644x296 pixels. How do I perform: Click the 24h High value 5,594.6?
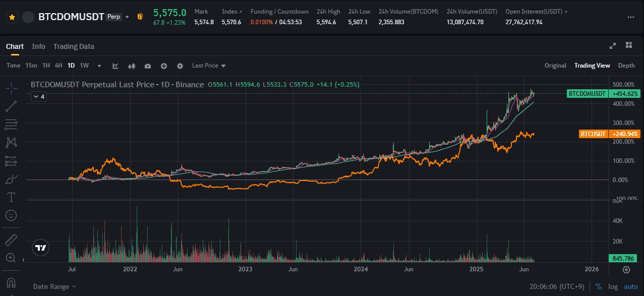click(x=326, y=22)
